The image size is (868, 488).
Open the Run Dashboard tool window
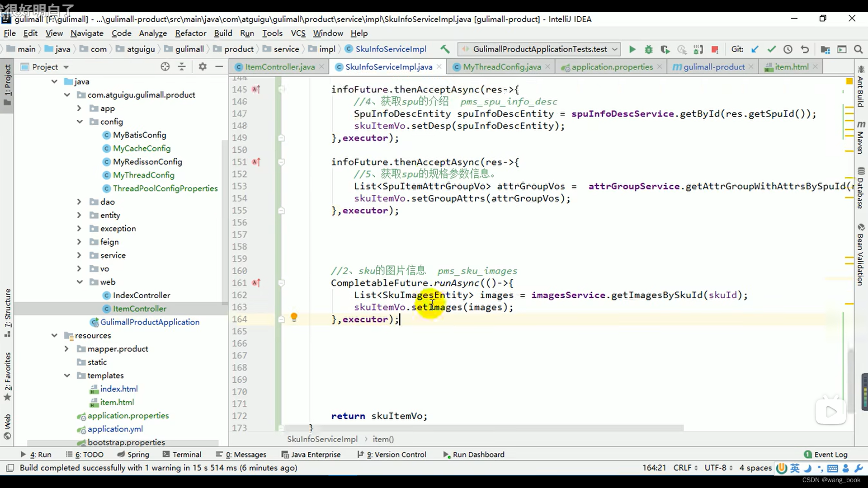473,455
